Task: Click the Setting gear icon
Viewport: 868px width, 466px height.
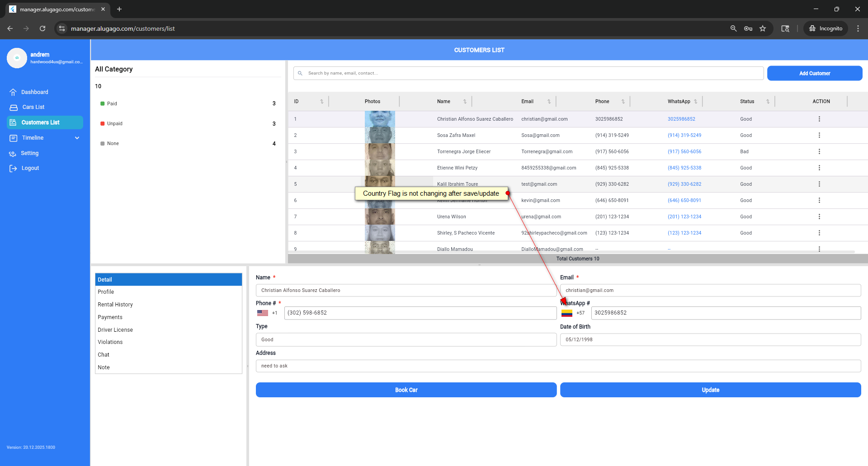Action: [13, 154]
